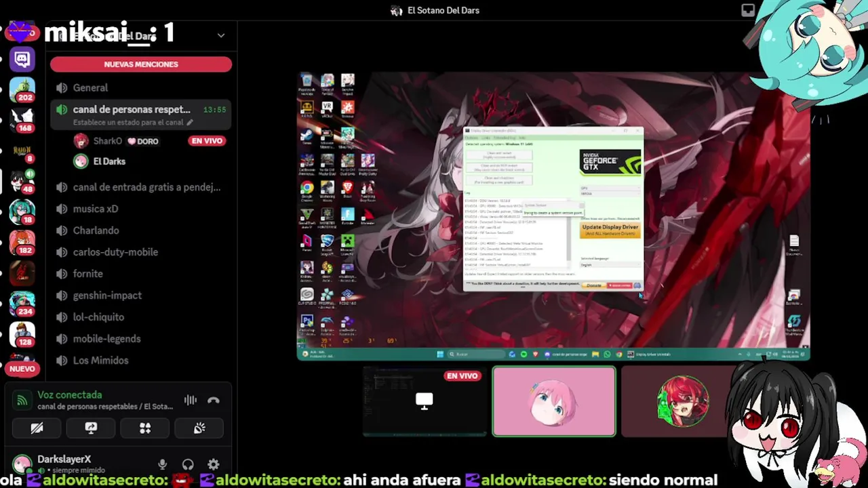Open the server icon with 234 badge
Viewport: 868px width, 488px height.
click(x=22, y=303)
